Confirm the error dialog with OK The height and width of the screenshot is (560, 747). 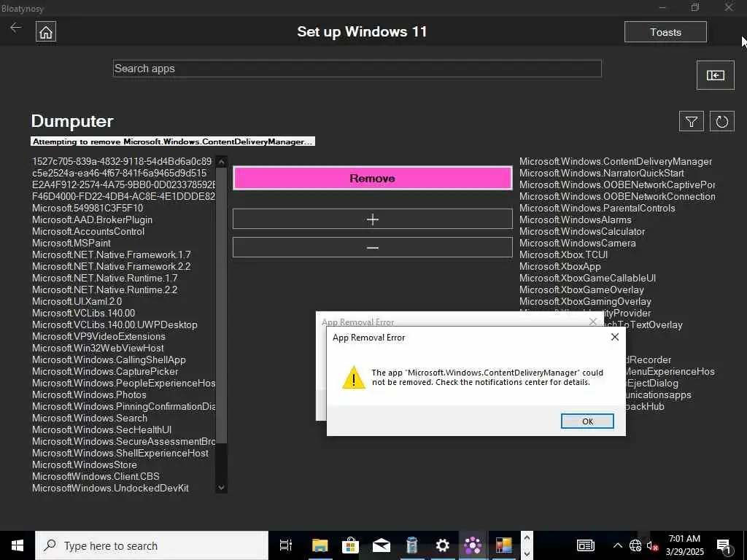[587, 421]
